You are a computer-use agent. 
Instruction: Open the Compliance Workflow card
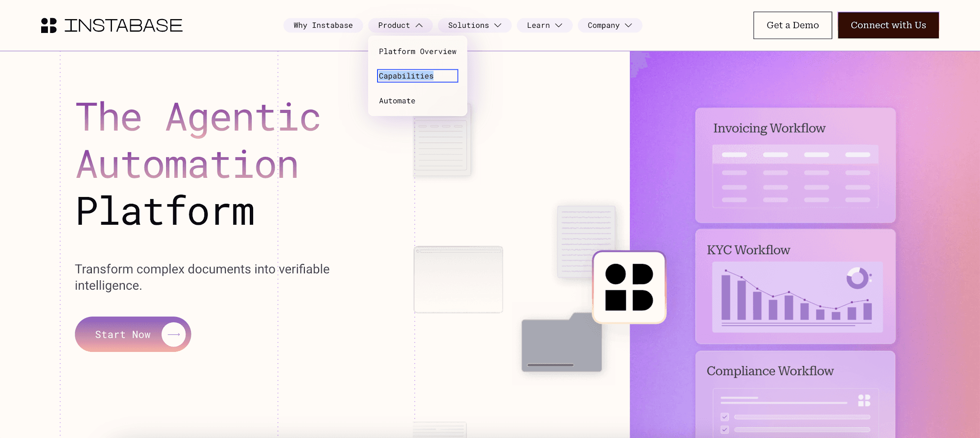795,394
